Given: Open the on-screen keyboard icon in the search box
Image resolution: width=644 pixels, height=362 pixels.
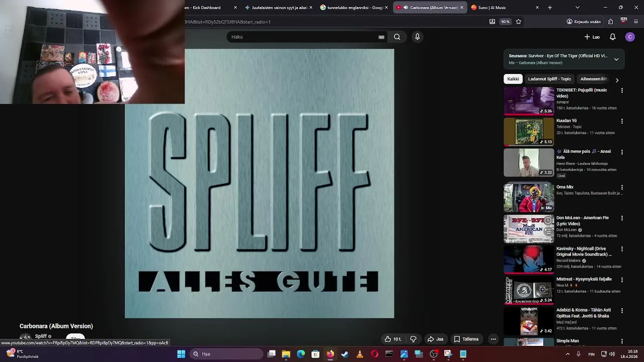Looking at the screenshot, I should coord(381,37).
